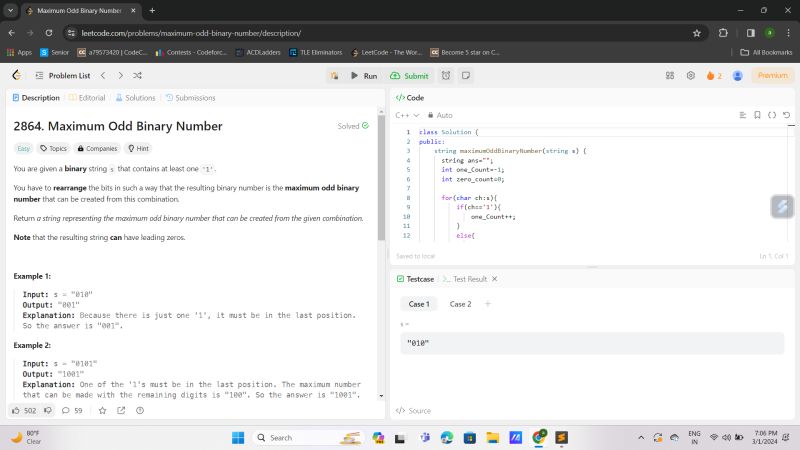800x450 pixels.
Task: Open the ACDLadders bookmark
Action: pos(258,53)
